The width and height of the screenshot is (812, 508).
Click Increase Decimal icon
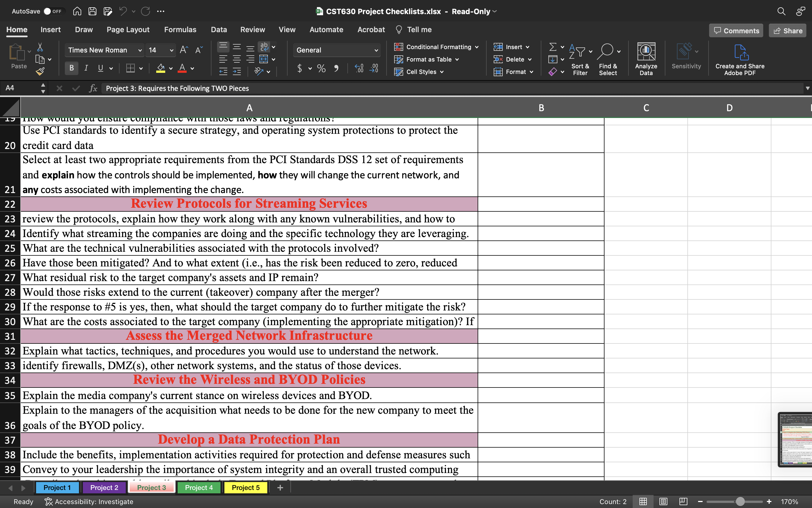tap(359, 69)
